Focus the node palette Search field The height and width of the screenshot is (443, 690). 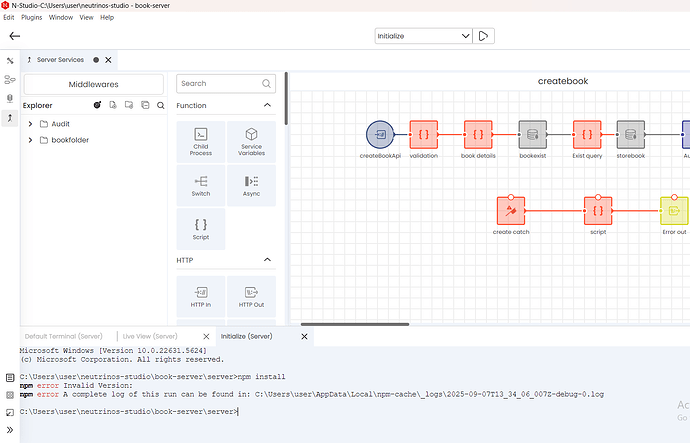click(x=226, y=84)
